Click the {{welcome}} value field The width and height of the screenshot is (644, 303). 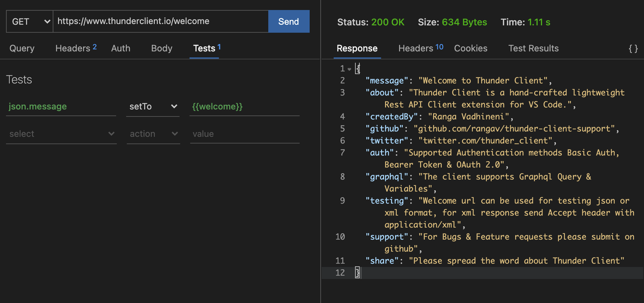click(245, 106)
